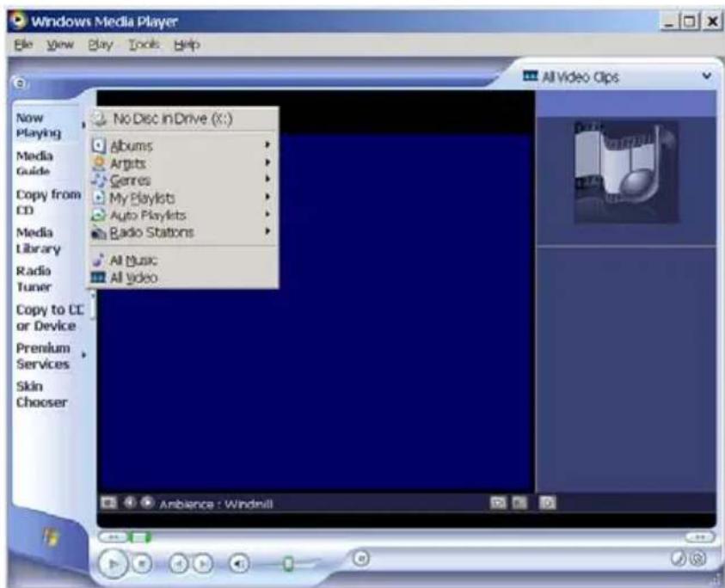The image size is (725, 588).
Task: Open the Help menu
Action: click(x=187, y=45)
